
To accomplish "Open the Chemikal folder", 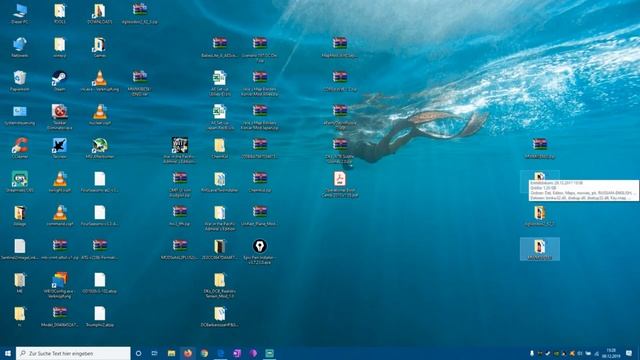I will (220, 148).
